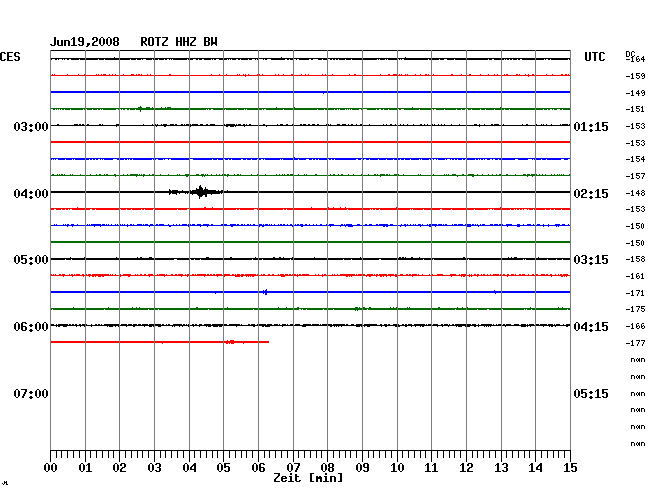This screenshot has height=494, width=650.
Task: Click the DC offset value -177
Action: [x=635, y=343]
